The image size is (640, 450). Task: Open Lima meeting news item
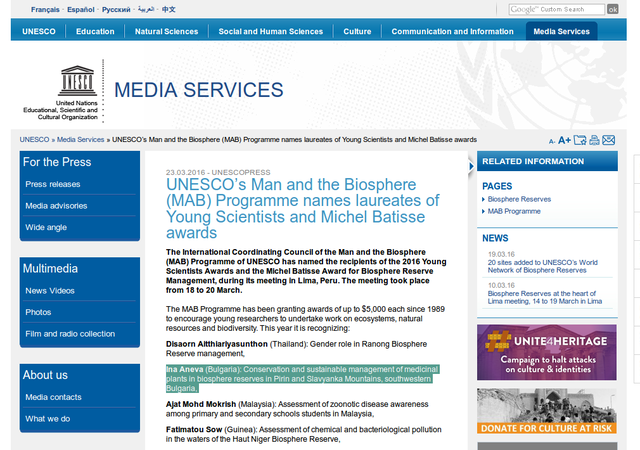[x=544, y=297]
